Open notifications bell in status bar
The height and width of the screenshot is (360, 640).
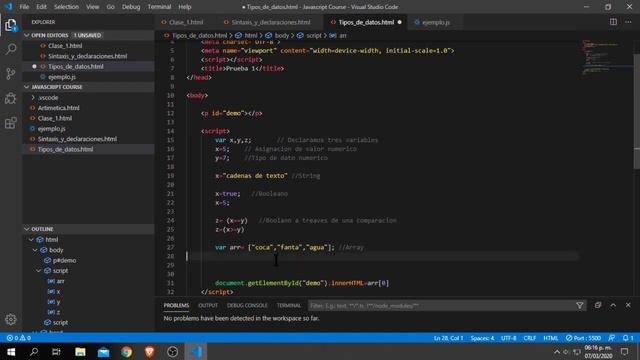click(628, 338)
